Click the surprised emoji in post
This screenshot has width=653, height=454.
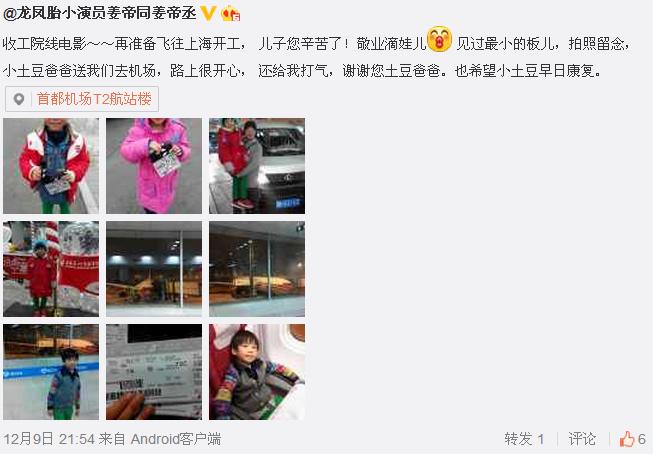[439, 39]
